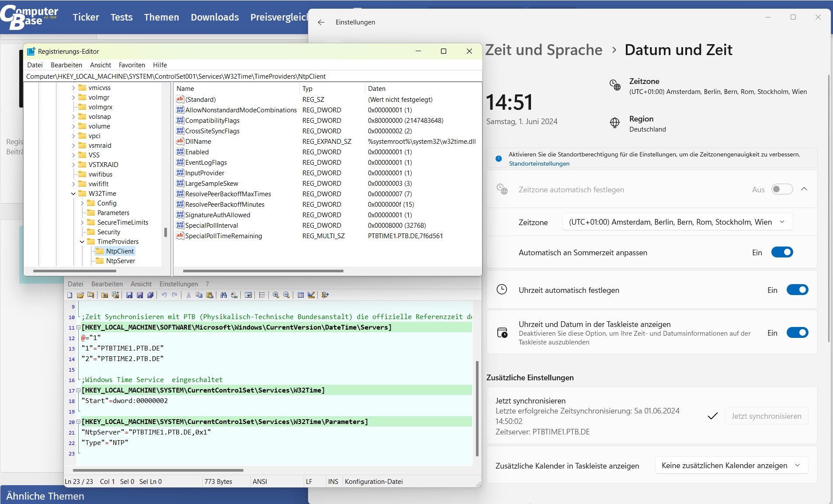Click the New document icon in editor toolbar

pyautogui.click(x=70, y=295)
